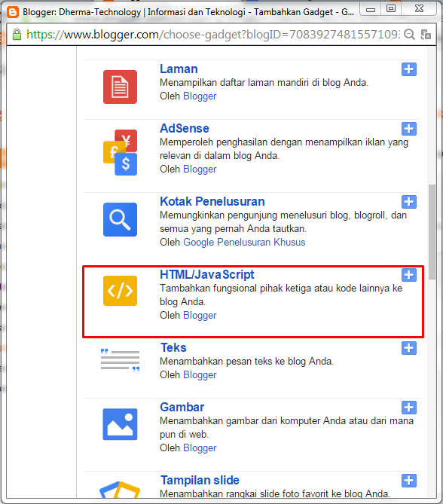
Task: Click Blogger author link under Gambar
Action: point(200,447)
